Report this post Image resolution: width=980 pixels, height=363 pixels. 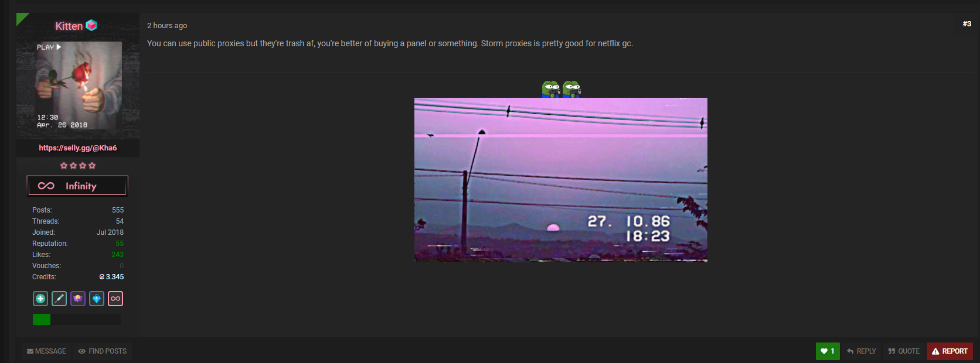[950, 351]
